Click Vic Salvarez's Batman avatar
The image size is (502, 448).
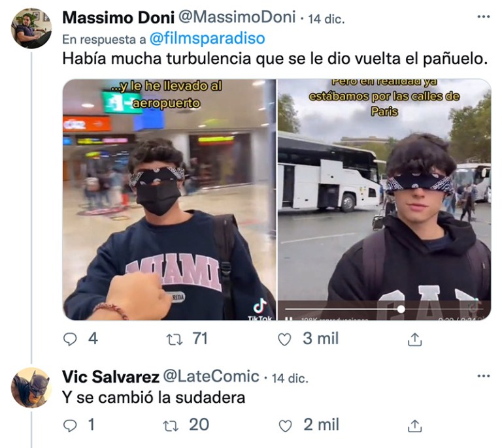point(31,388)
